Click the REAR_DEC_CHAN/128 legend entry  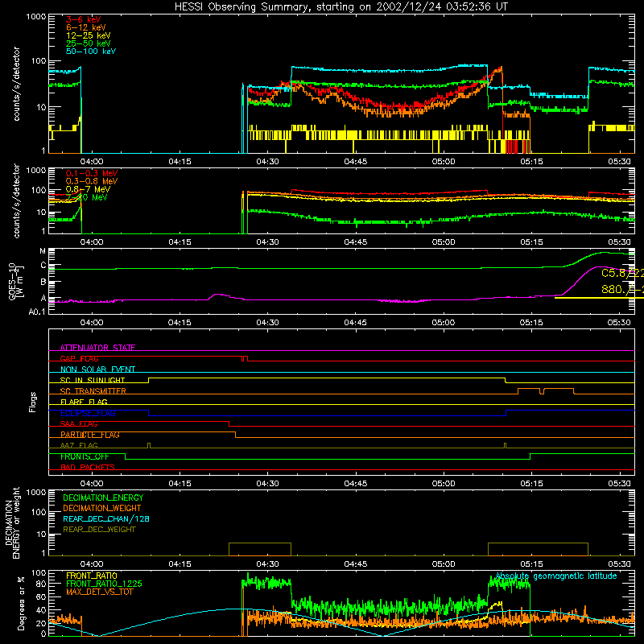(x=106, y=518)
